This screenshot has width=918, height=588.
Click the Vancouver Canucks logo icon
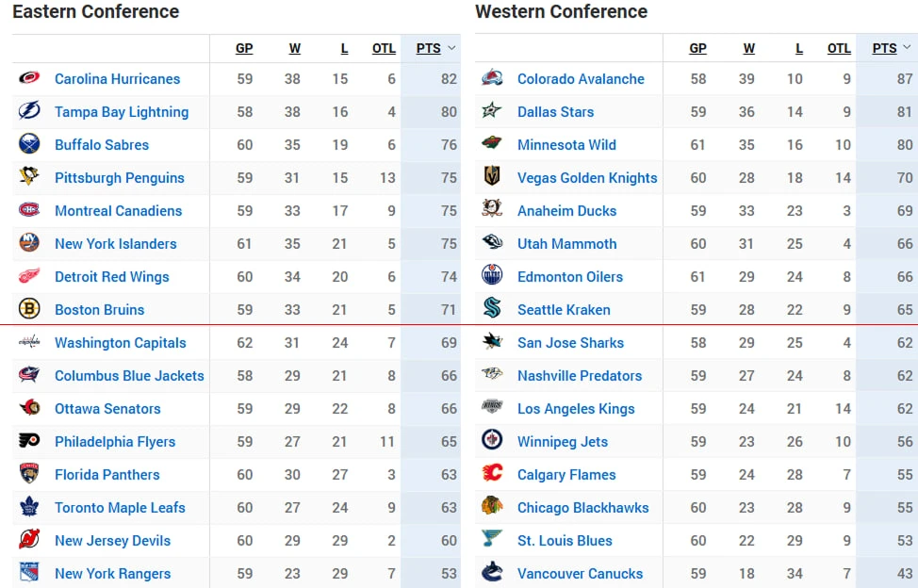(492, 573)
